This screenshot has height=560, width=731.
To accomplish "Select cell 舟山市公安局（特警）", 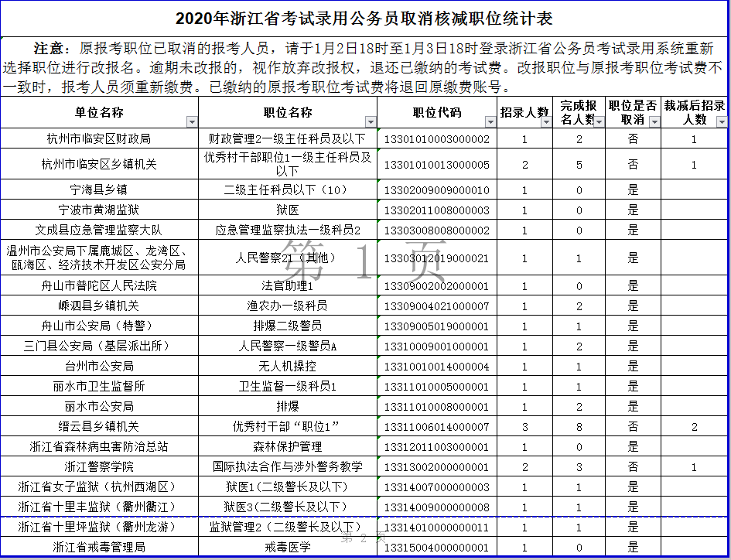I will [x=99, y=326].
